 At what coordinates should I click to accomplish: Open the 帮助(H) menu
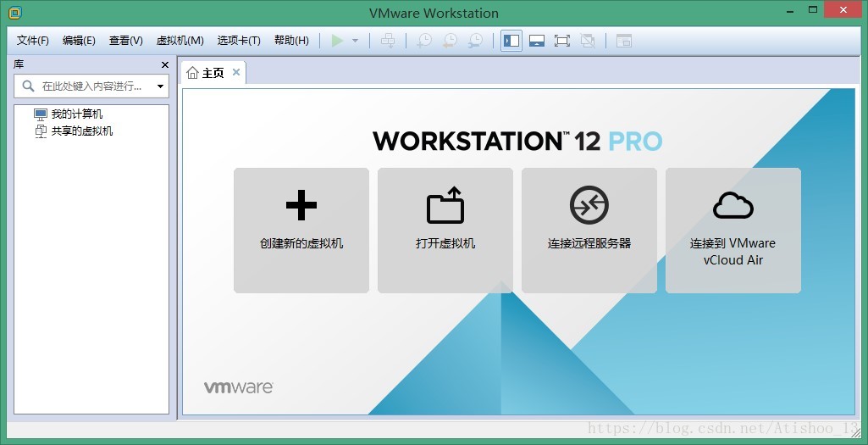(291, 41)
